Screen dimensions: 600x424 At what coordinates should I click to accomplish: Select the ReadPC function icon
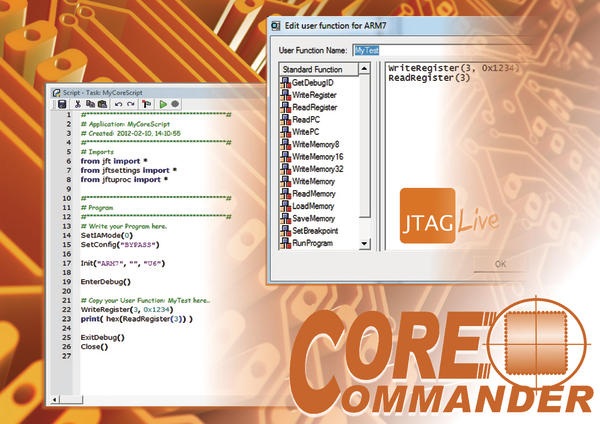(286, 119)
